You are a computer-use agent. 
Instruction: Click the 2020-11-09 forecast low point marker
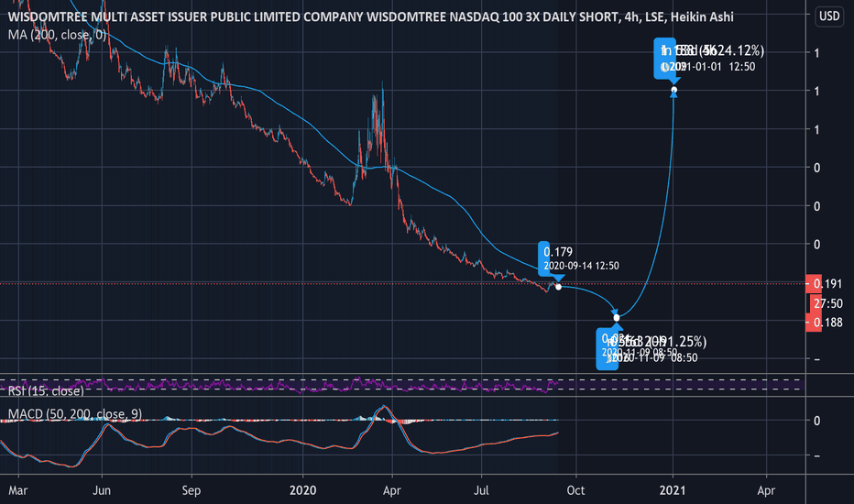pos(617,318)
